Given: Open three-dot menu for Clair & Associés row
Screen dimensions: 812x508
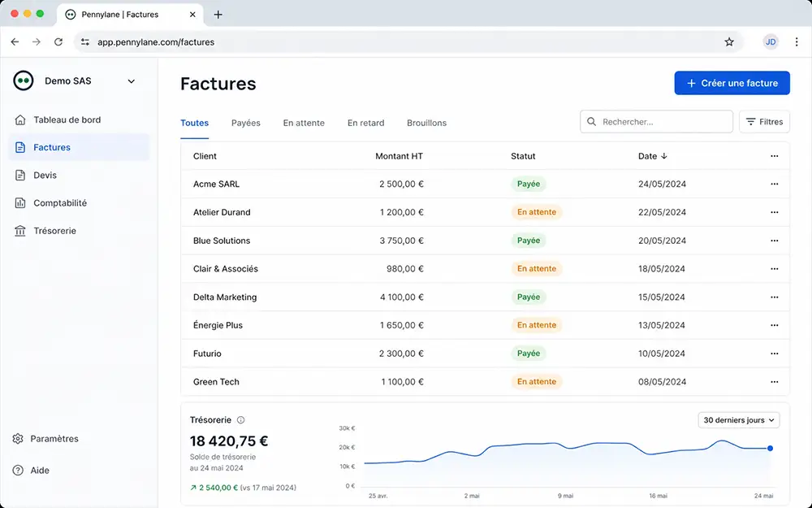Looking at the screenshot, I should [x=774, y=268].
